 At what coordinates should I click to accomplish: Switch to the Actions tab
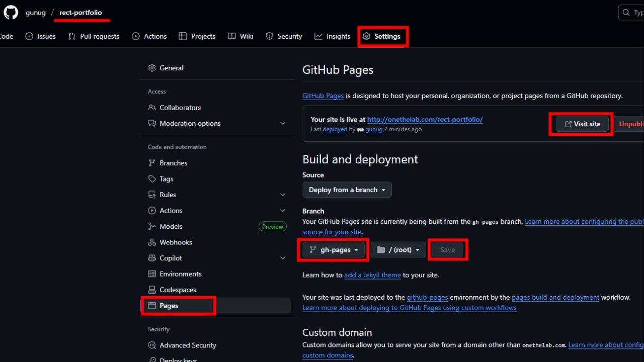[x=149, y=36]
